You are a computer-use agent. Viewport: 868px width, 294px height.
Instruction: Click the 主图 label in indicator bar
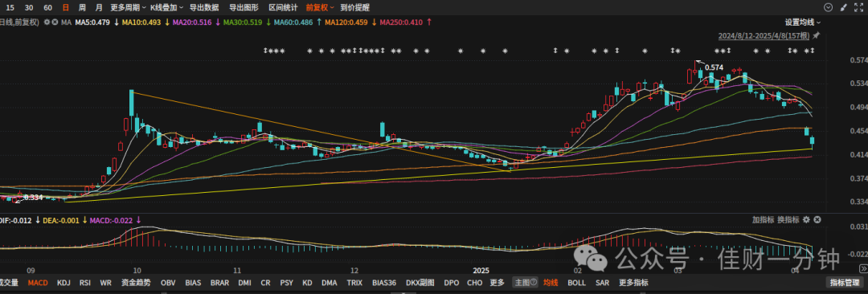(522, 283)
